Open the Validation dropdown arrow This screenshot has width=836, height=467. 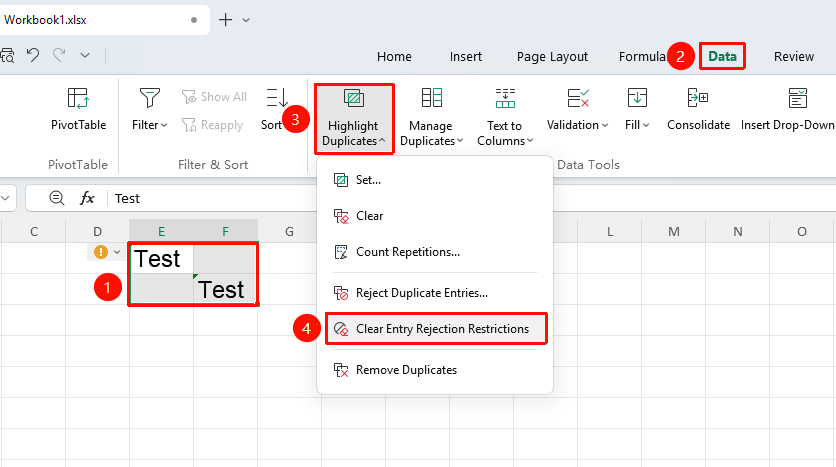coord(605,125)
